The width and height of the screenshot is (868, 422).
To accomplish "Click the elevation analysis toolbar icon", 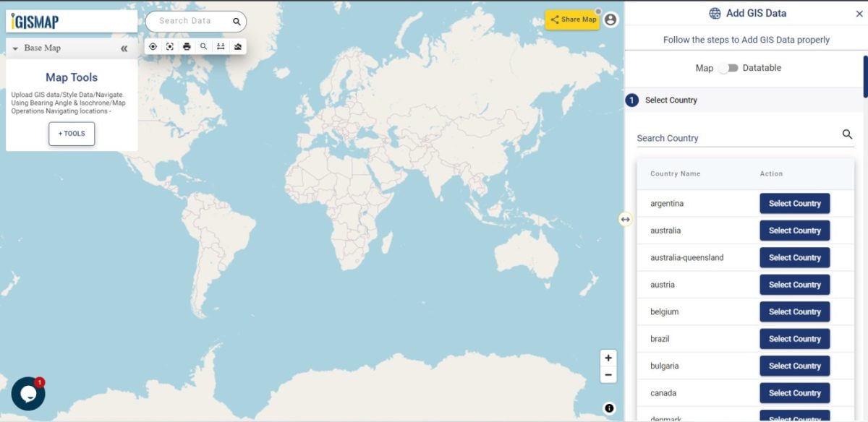I will pos(238,46).
